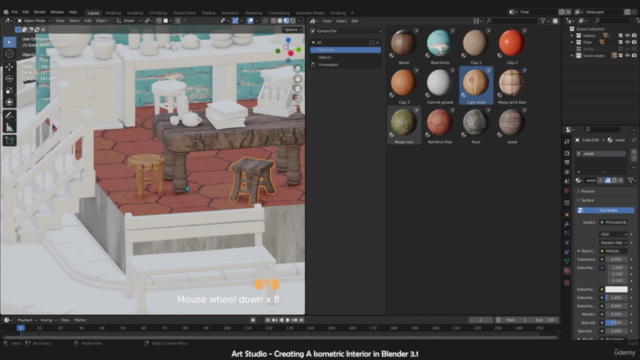Toggle X-ray mode in viewport header

[266, 21]
